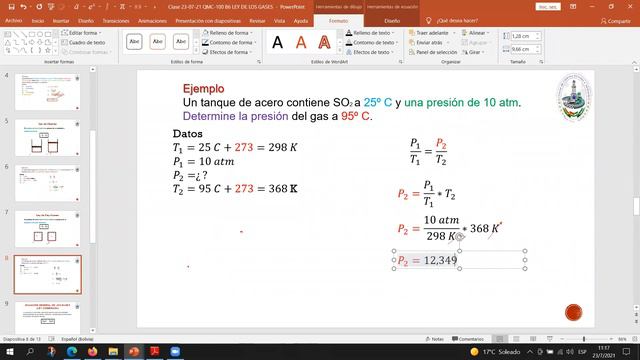640x360 pixels.
Task: Open the Inicio ribbon tab
Action: pyautogui.click(x=38, y=21)
